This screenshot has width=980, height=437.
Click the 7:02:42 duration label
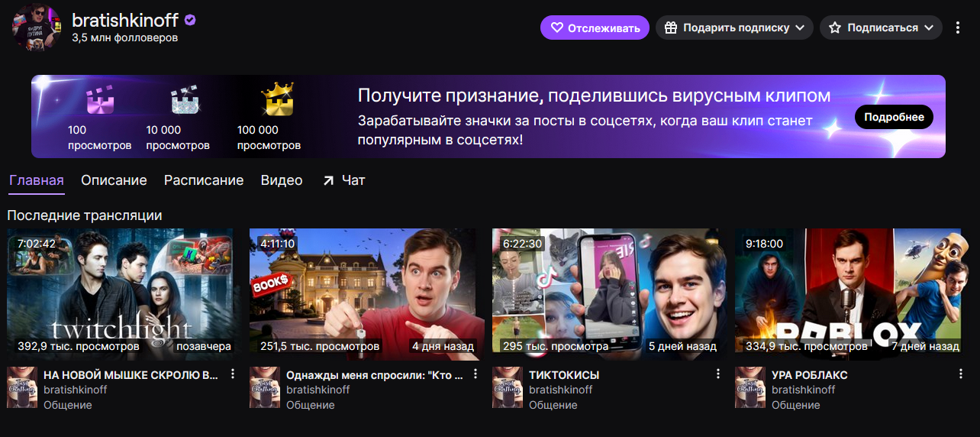(x=36, y=244)
